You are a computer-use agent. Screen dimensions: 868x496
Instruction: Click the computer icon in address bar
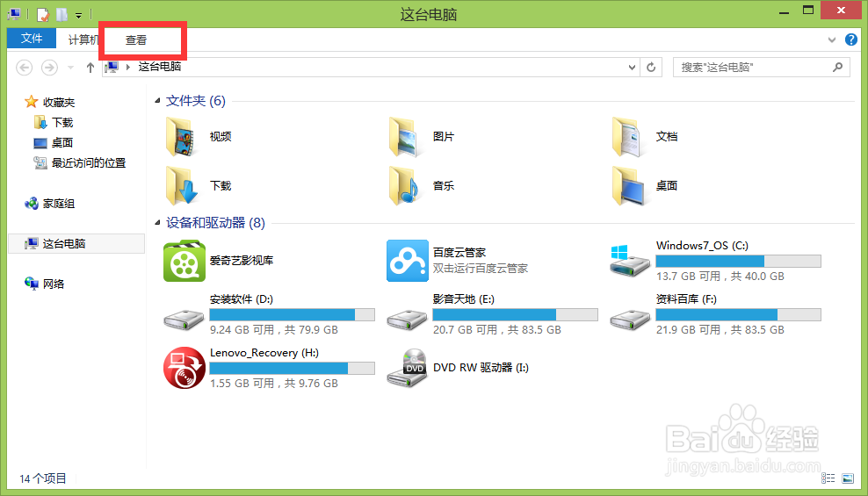(112, 67)
